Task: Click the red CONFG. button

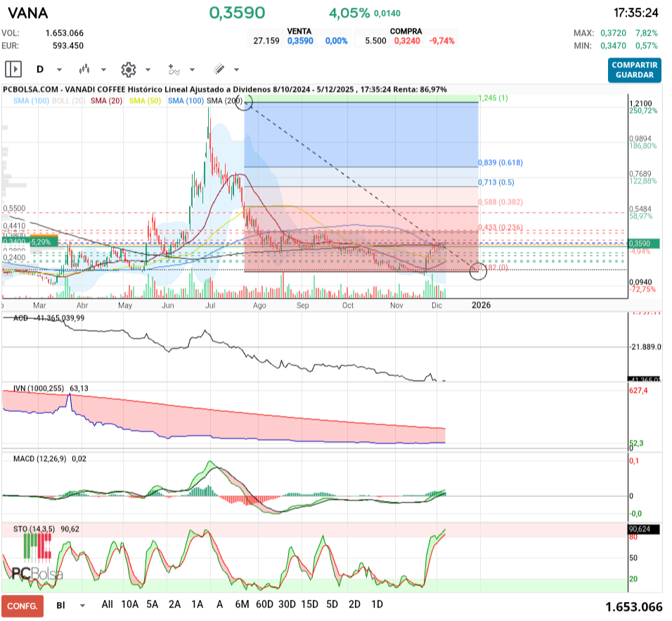Action: 22,605
